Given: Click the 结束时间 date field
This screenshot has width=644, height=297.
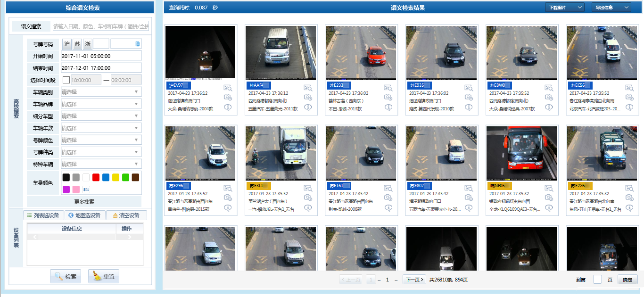Looking at the screenshot, I should coord(101,67).
